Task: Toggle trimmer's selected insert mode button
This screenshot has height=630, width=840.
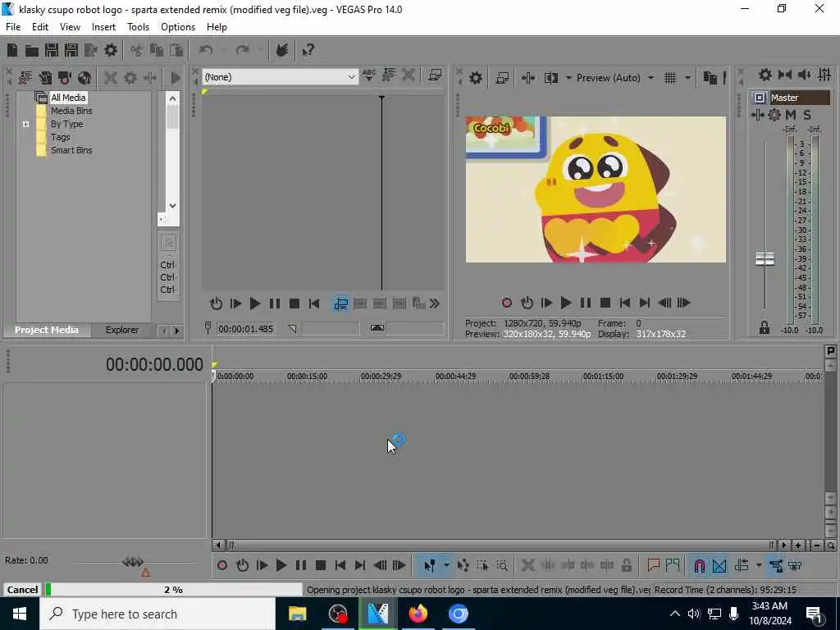Action: tap(340, 304)
